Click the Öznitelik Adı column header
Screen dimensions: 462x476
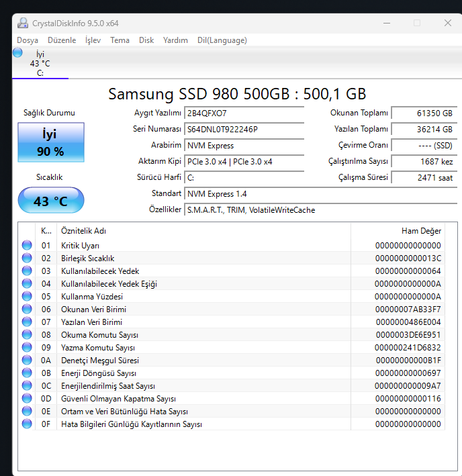pos(203,230)
